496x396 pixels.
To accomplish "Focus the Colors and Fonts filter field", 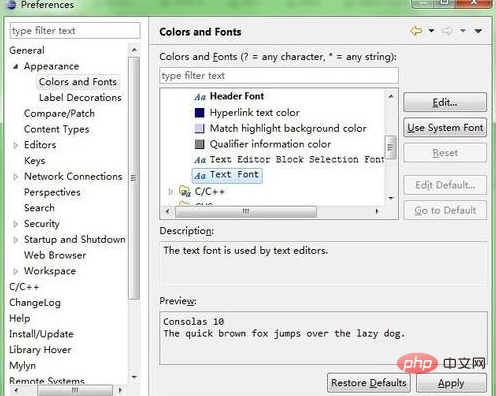I will 279,76.
